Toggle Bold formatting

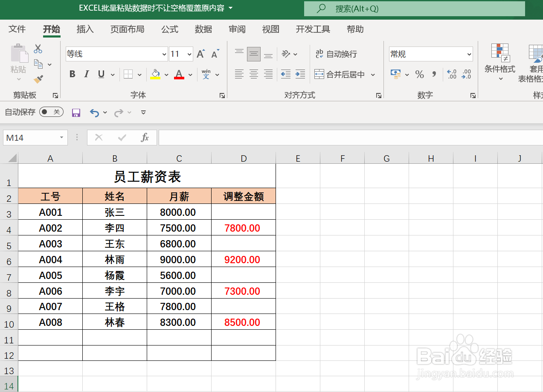72,74
